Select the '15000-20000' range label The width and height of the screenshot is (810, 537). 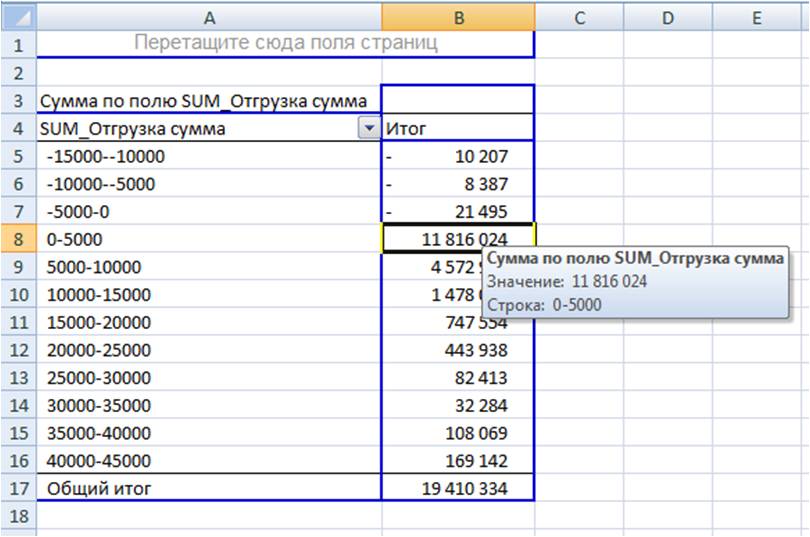(209, 322)
